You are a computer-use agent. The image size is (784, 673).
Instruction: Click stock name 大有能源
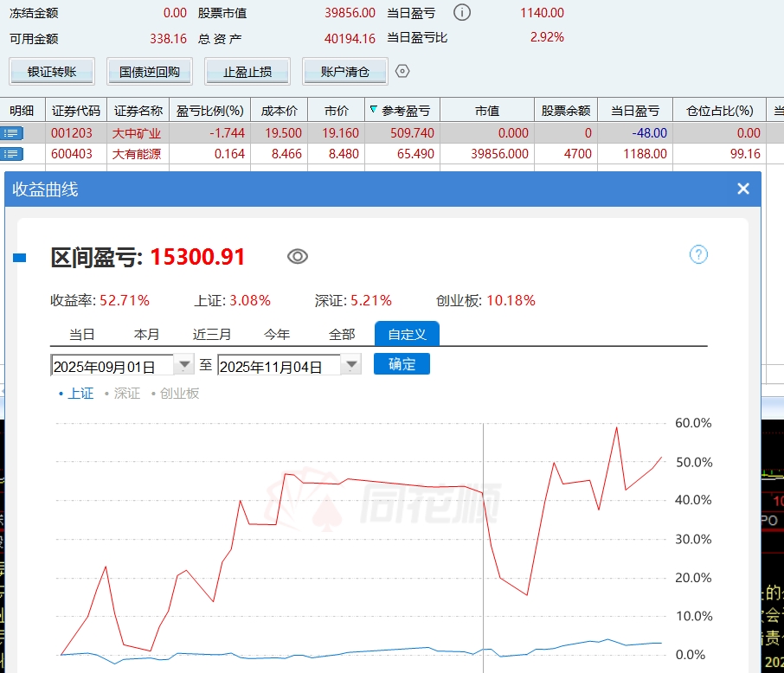[137, 154]
